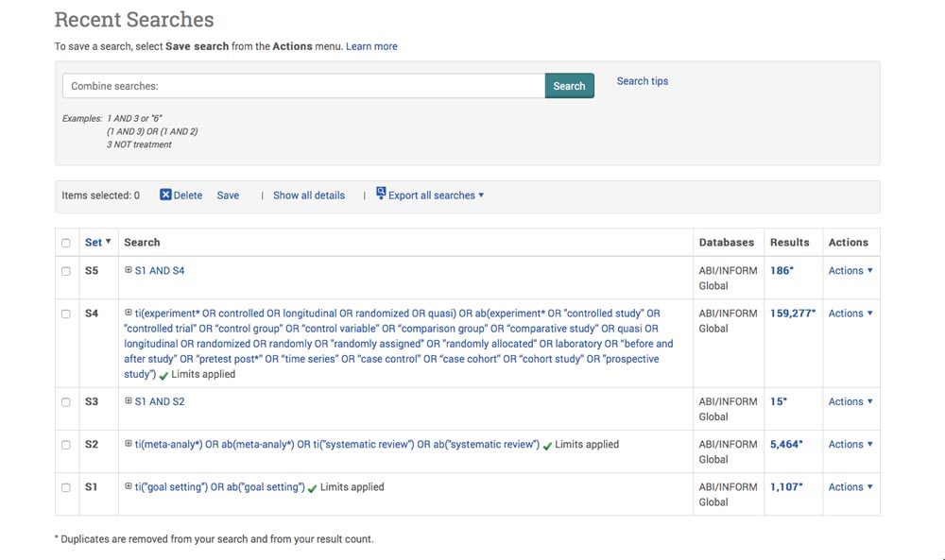
Task: Toggle the select-all checkbox in table header
Action: (66, 243)
